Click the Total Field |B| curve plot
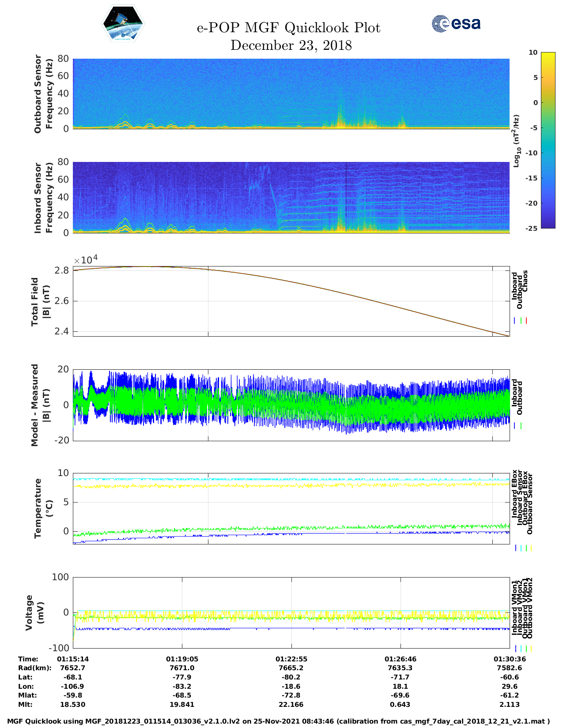This screenshot has height=728, width=563. [291, 301]
